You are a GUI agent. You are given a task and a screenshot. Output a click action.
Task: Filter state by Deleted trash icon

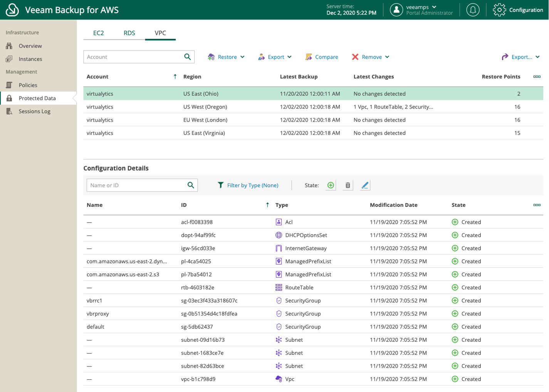tap(348, 185)
